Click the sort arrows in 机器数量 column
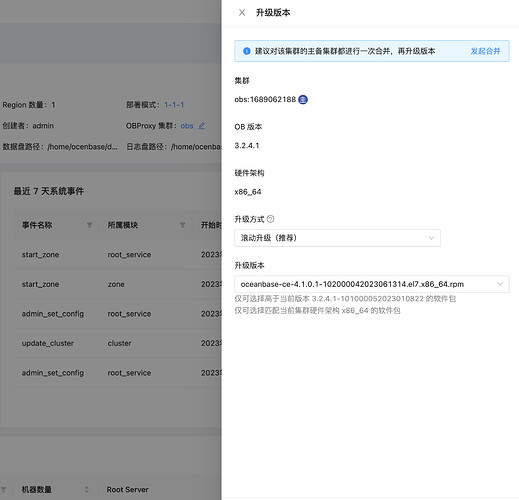Screen dimensions: 519x500 [x=87, y=489]
